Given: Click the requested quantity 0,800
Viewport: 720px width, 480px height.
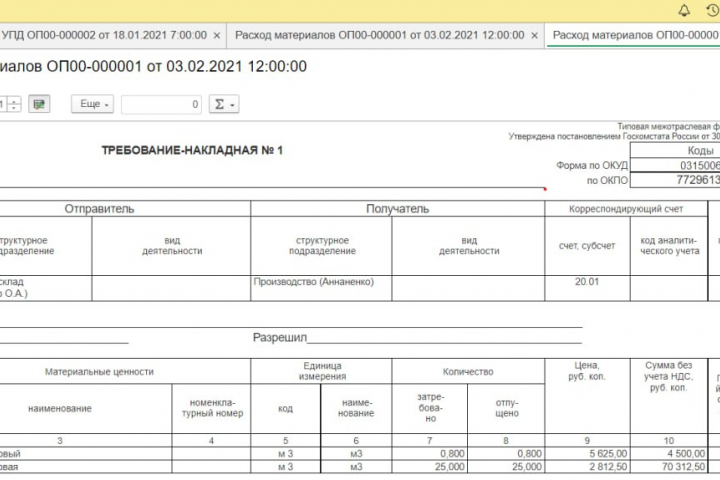Looking at the screenshot, I should tap(430, 454).
